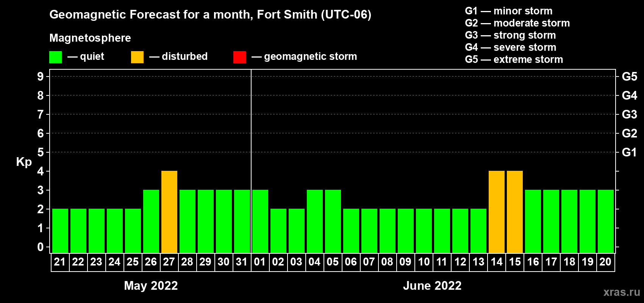Screen dimensions: 644x303
Task: Click the orange bar above date 15
Action: click(x=515, y=212)
